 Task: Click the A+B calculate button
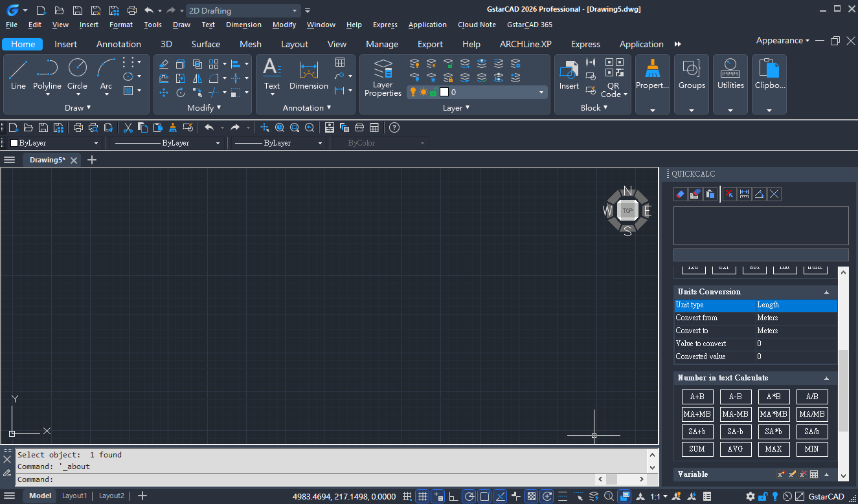[x=697, y=397]
